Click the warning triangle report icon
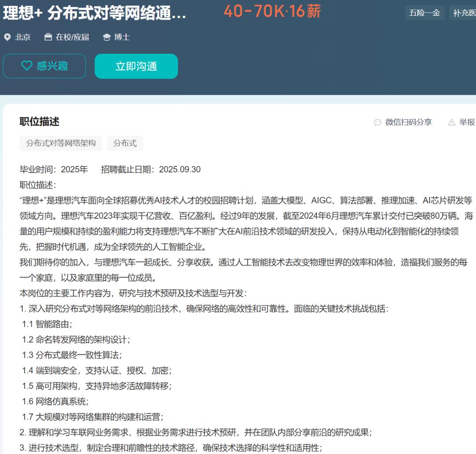 click(x=451, y=122)
